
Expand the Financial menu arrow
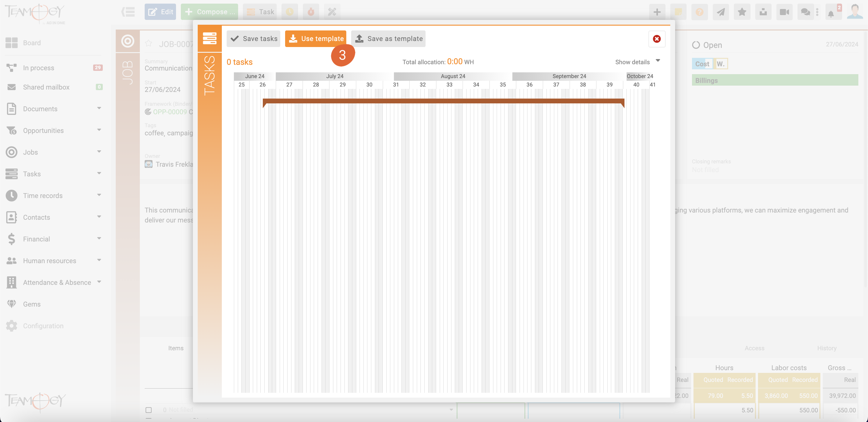coord(99,238)
